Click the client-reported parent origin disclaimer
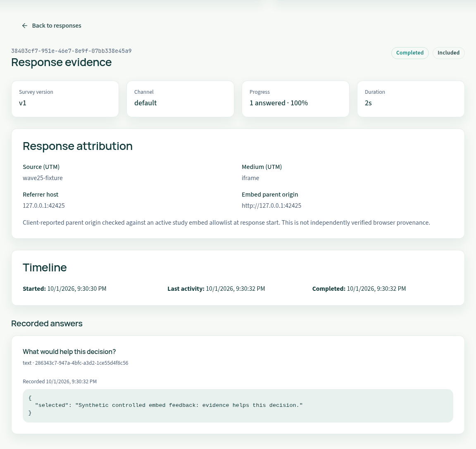Image resolution: width=476 pixels, height=449 pixels. (226, 223)
